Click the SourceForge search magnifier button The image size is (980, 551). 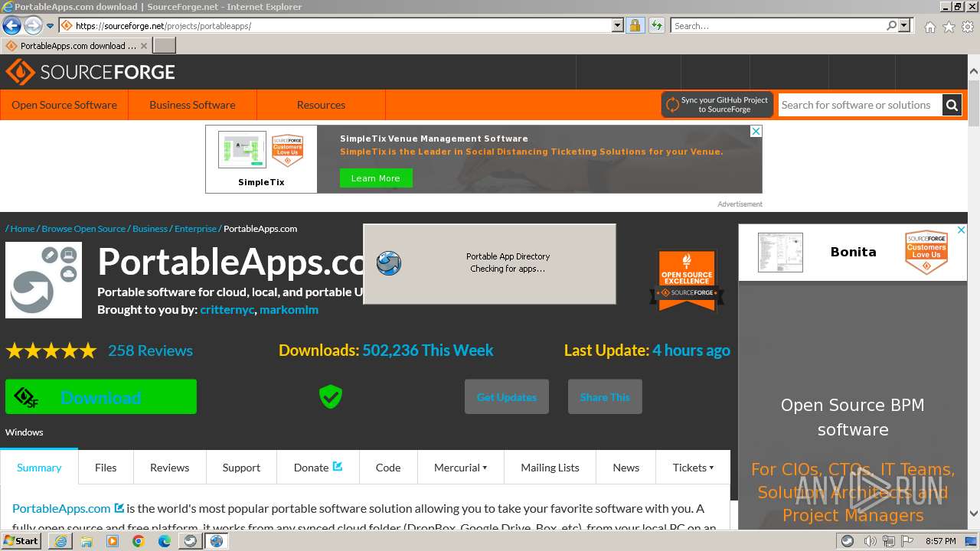(952, 105)
